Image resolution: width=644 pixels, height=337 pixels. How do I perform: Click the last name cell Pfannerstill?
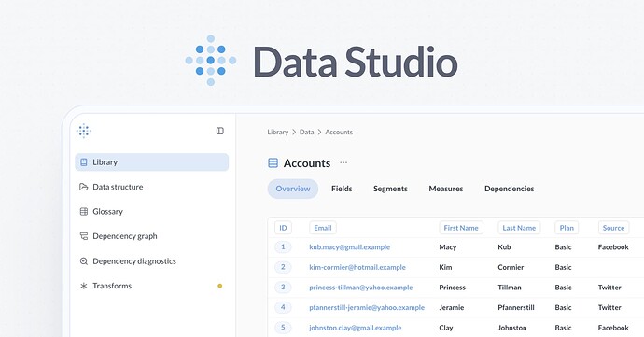(516, 307)
